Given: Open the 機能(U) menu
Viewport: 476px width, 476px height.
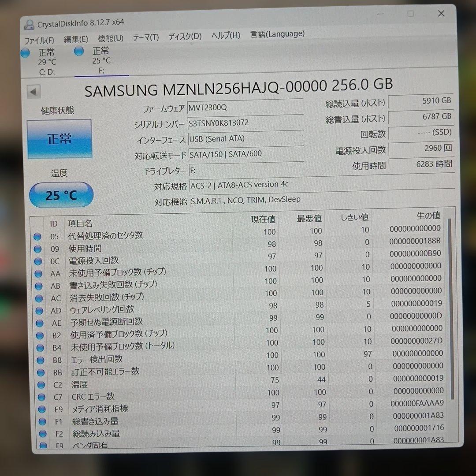Looking at the screenshot, I should (111, 38).
